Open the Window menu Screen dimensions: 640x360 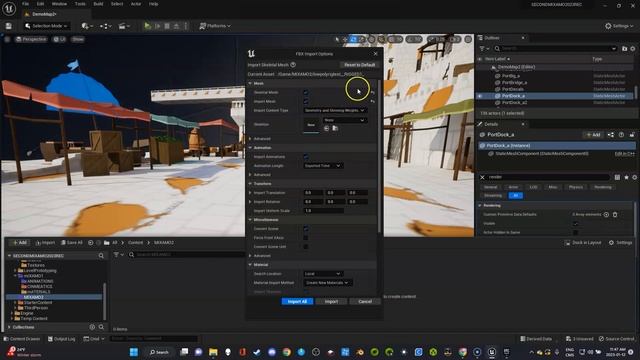click(x=60, y=4)
